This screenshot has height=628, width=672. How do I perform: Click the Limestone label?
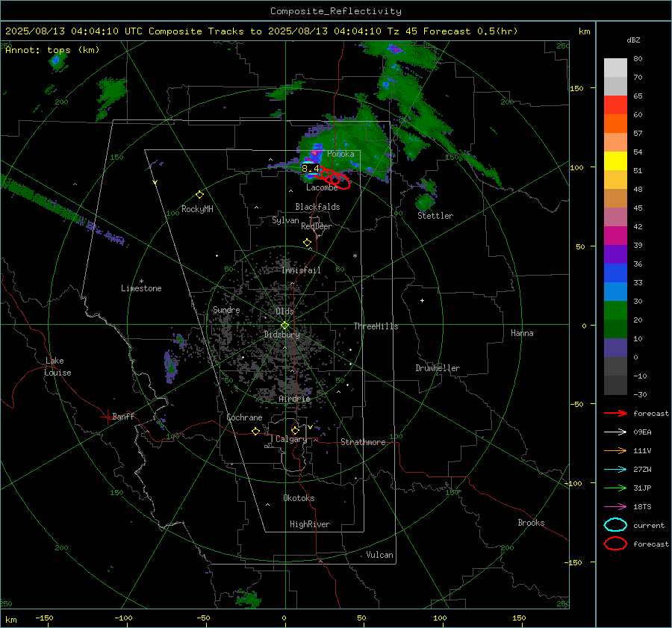click(x=141, y=288)
